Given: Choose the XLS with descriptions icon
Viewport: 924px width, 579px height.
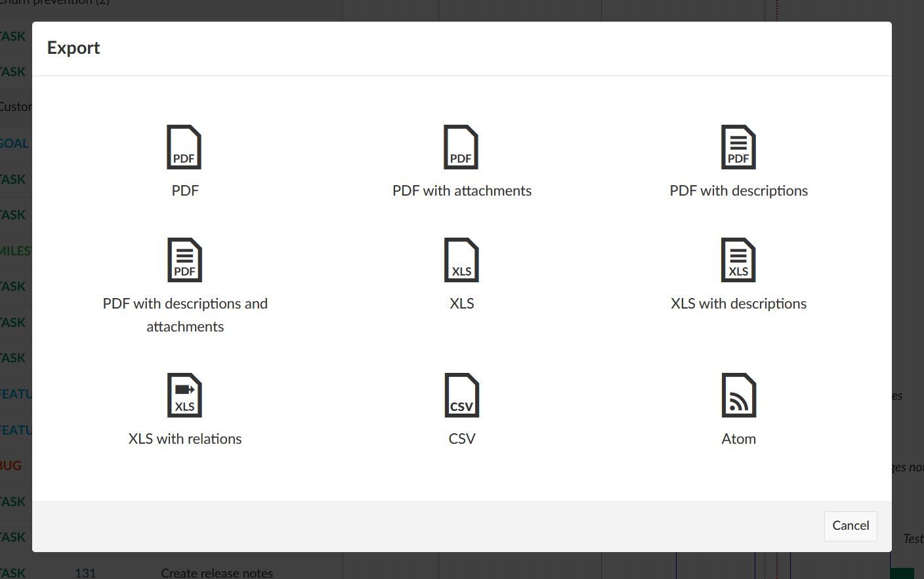Looking at the screenshot, I should click(738, 260).
